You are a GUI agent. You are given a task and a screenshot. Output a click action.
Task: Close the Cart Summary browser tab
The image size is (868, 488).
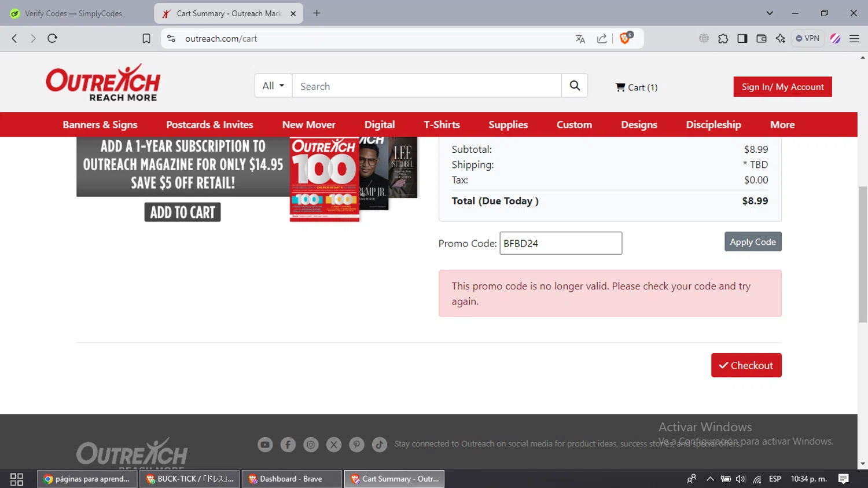click(293, 13)
